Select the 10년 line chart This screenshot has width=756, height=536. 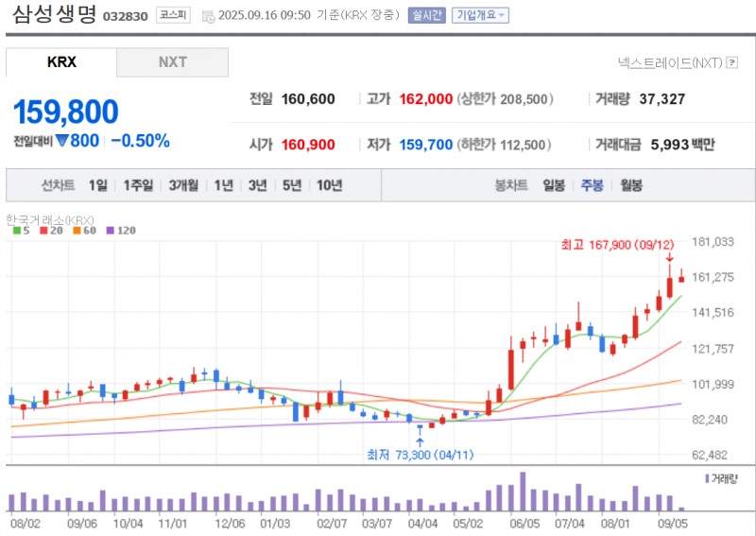[x=329, y=185]
